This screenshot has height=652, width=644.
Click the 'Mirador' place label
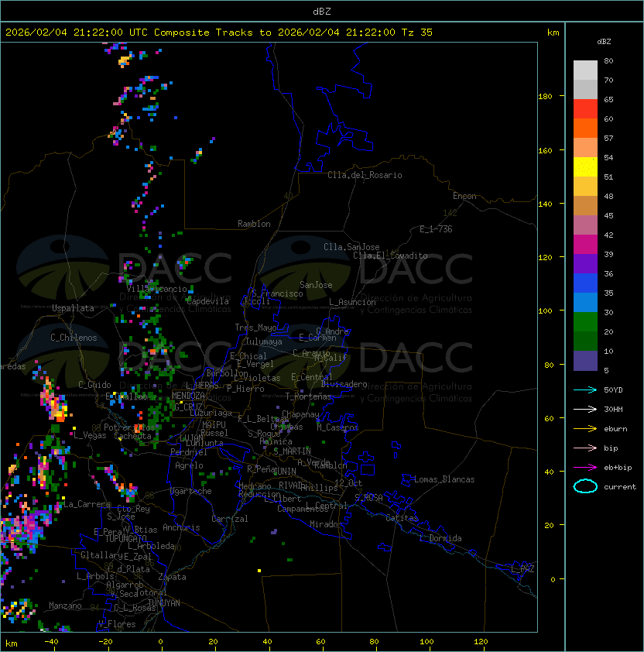click(326, 524)
